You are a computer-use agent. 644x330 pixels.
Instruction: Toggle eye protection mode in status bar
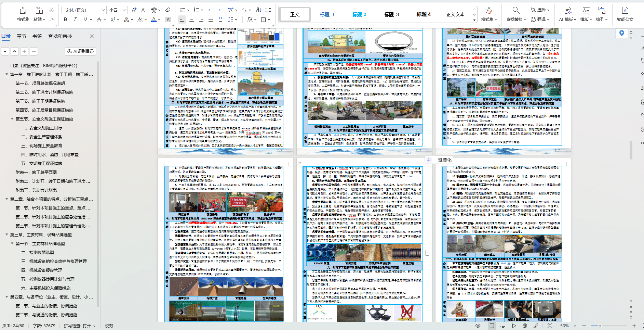(x=478, y=326)
